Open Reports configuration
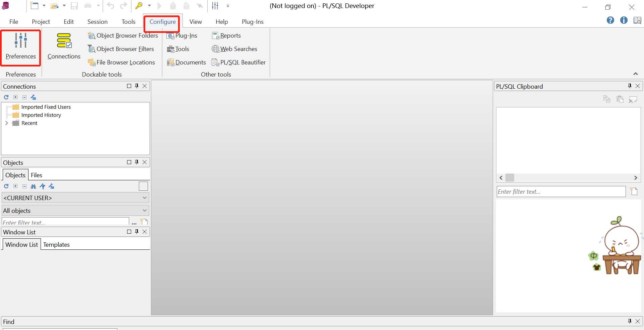This screenshot has height=330, width=644. tap(226, 36)
